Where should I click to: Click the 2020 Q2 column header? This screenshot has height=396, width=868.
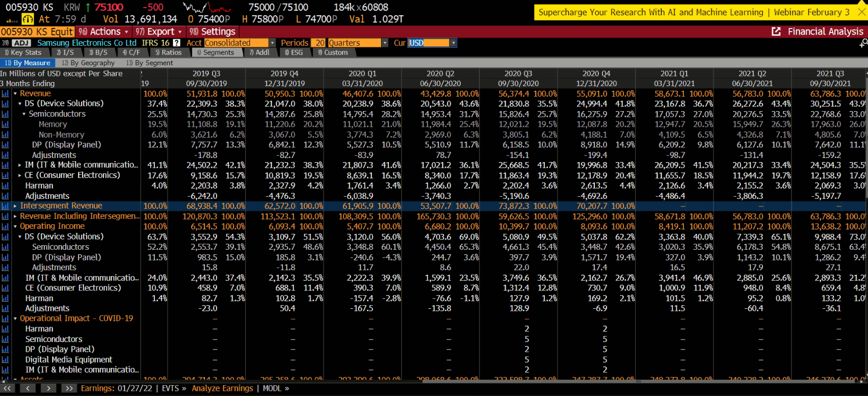[440, 73]
